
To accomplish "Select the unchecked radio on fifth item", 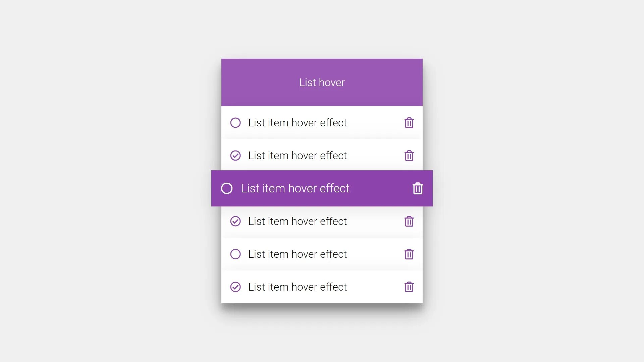I will (235, 254).
